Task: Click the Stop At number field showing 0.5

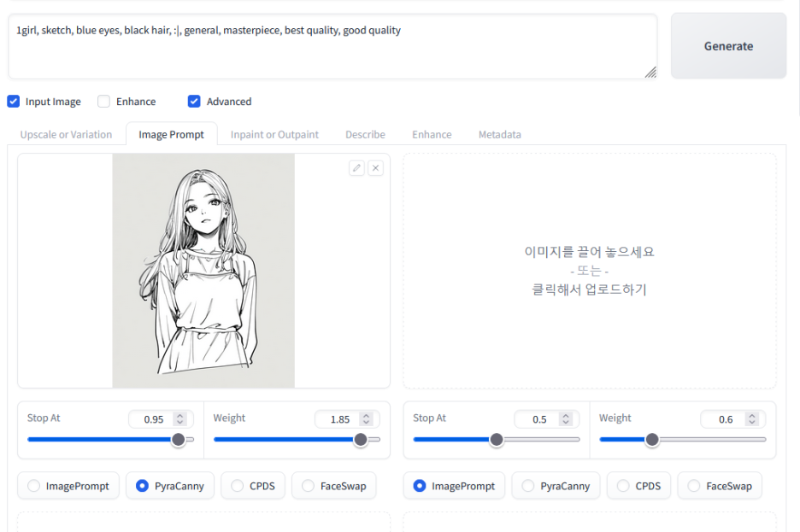Action: coord(546,419)
